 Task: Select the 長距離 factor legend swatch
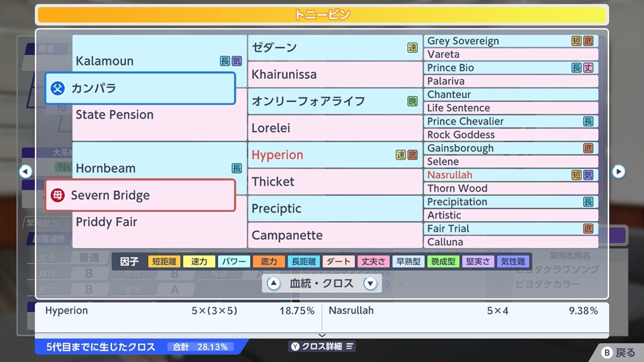click(x=303, y=261)
